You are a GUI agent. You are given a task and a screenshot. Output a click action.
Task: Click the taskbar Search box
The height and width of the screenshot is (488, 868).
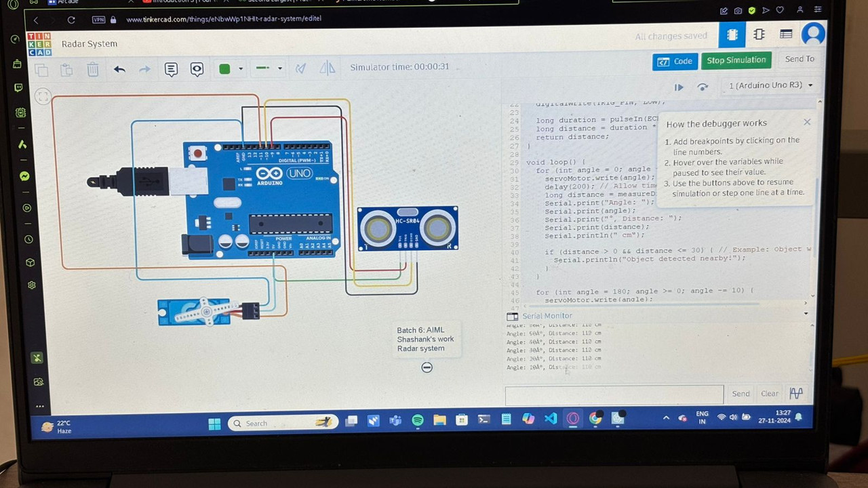click(283, 424)
